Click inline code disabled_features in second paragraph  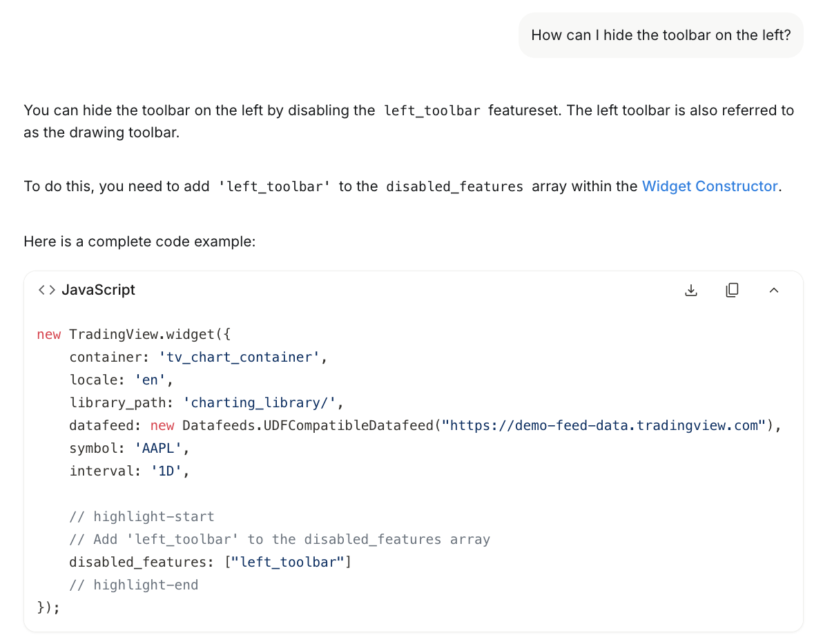click(454, 186)
